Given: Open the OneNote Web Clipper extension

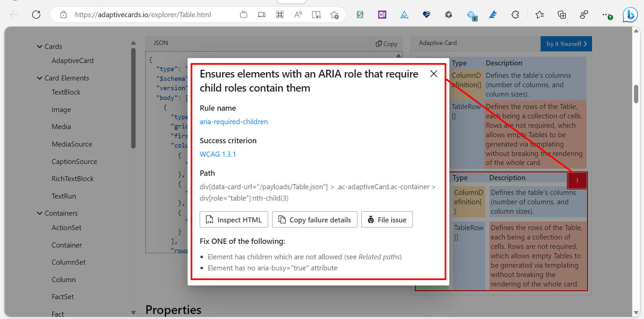Looking at the screenshot, I should tap(382, 15).
